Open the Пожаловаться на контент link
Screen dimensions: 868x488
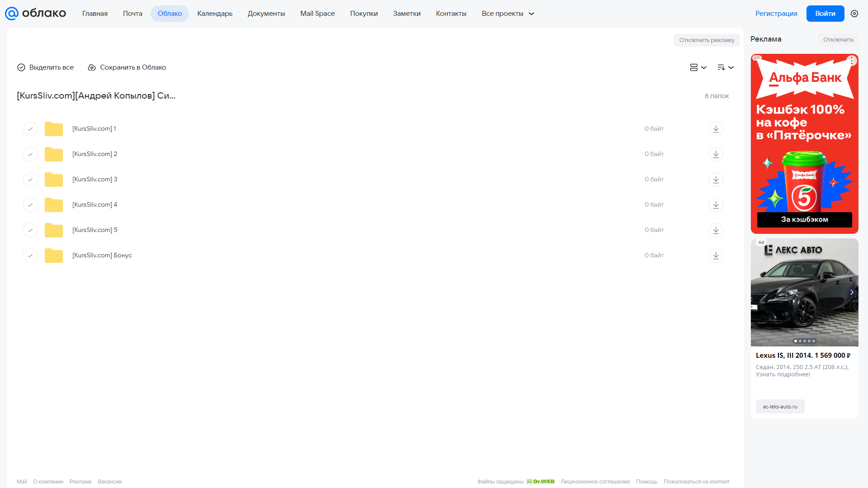coord(697,482)
